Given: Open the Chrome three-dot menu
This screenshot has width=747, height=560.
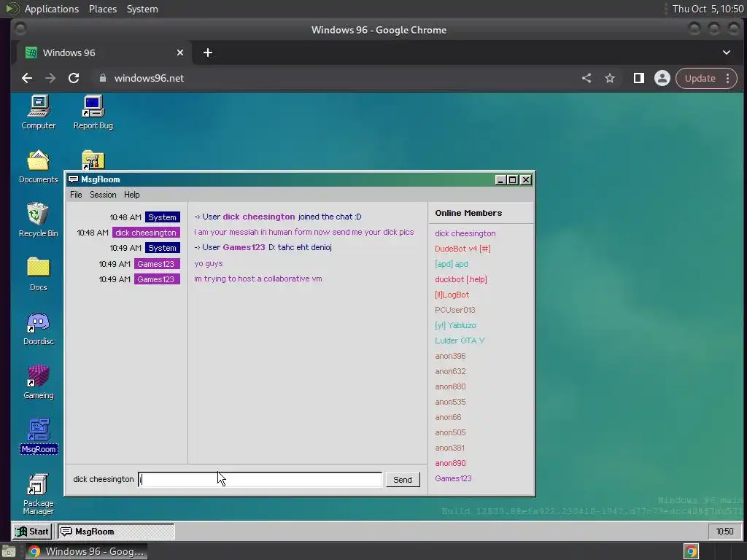Looking at the screenshot, I should (727, 78).
